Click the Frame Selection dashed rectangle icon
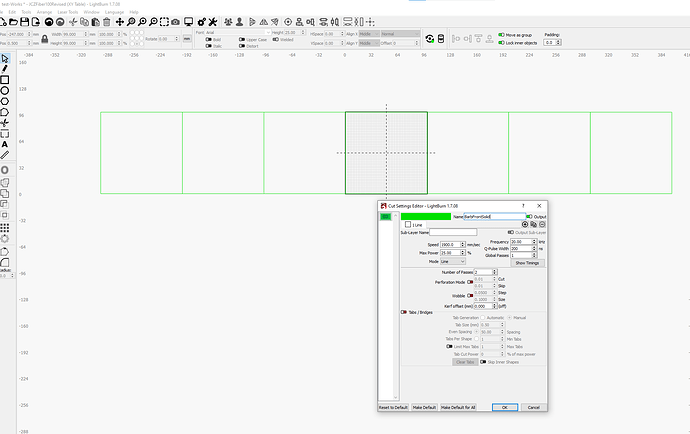690x434 pixels. tap(164, 22)
